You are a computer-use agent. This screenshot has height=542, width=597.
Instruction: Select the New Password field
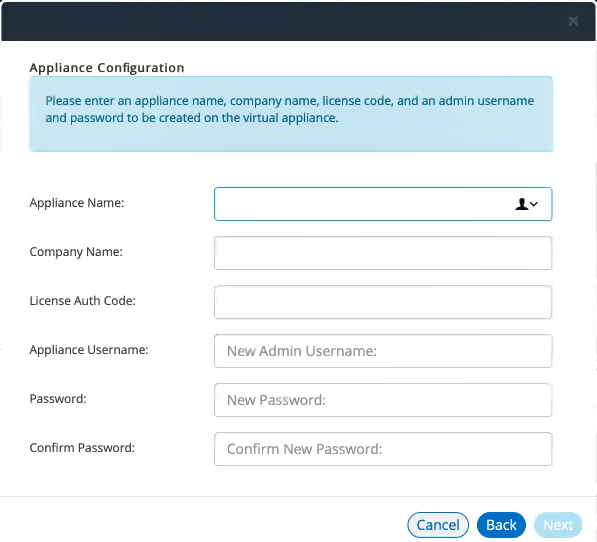pos(383,400)
